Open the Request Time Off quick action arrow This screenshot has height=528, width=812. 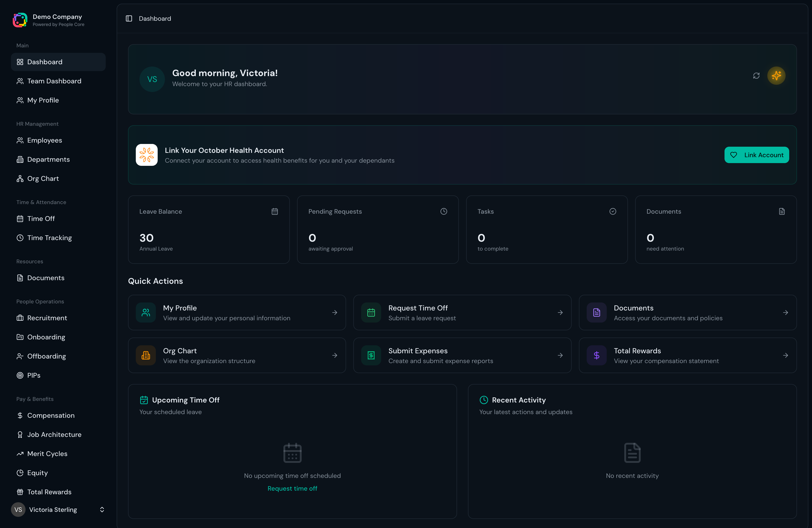tap(560, 313)
